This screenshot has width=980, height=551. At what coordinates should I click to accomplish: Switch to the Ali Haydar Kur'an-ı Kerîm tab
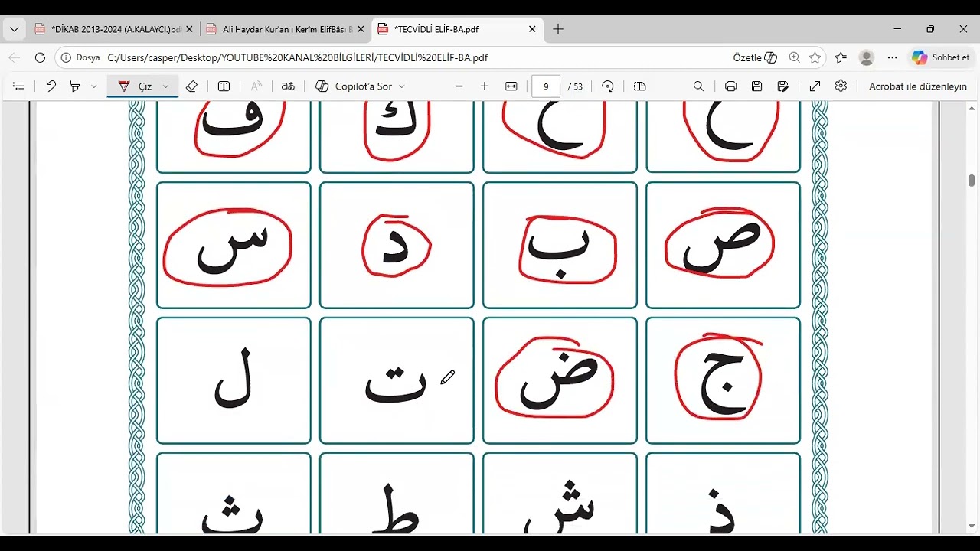285,29
